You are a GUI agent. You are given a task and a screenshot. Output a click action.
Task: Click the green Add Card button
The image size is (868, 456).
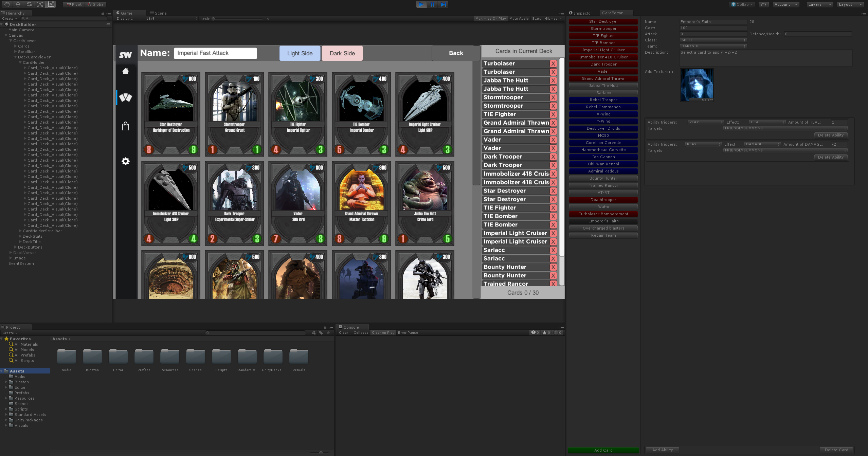coord(603,450)
